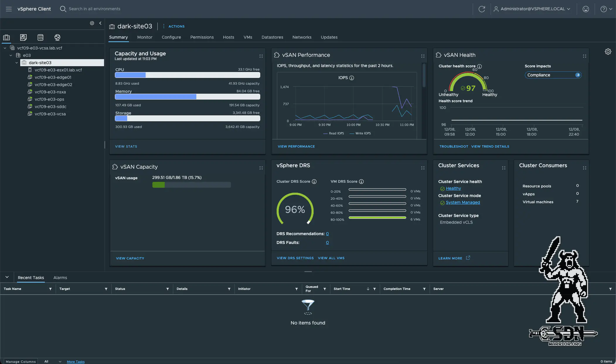Switch to the Monitor tab
616x364 pixels.
(145, 37)
